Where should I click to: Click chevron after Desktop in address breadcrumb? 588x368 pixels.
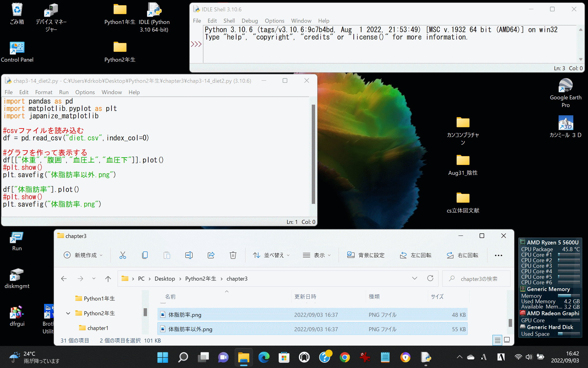(x=180, y=279)
